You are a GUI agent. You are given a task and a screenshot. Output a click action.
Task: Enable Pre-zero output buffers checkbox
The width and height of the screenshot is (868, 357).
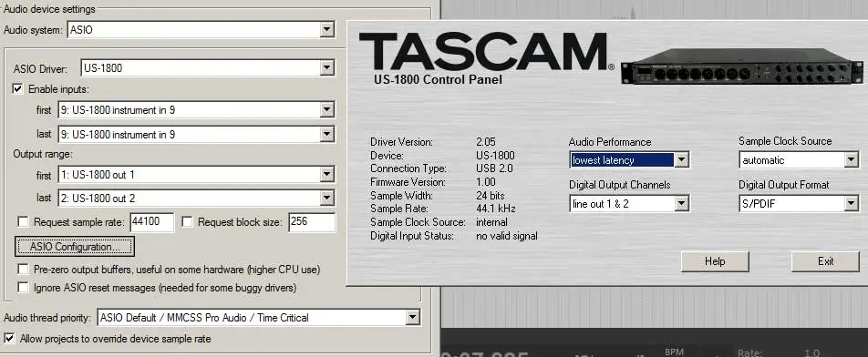pyautogui.click(x=24, y=270)
